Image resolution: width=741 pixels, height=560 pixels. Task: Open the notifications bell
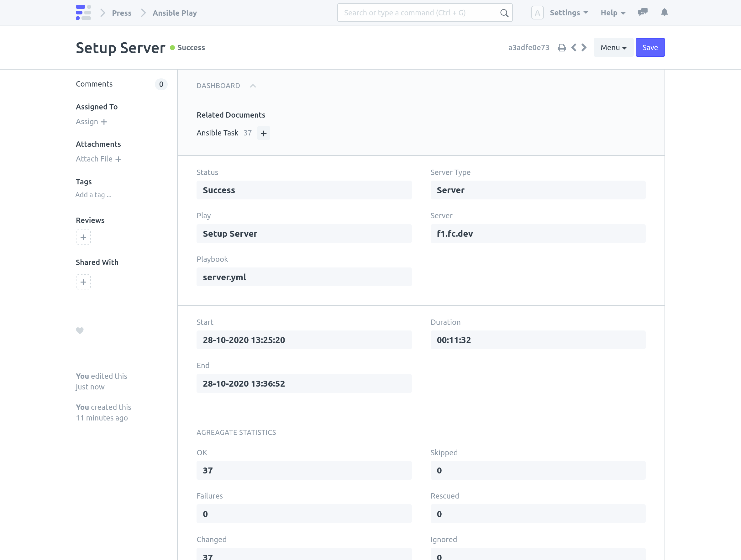(x=664, y=13)
